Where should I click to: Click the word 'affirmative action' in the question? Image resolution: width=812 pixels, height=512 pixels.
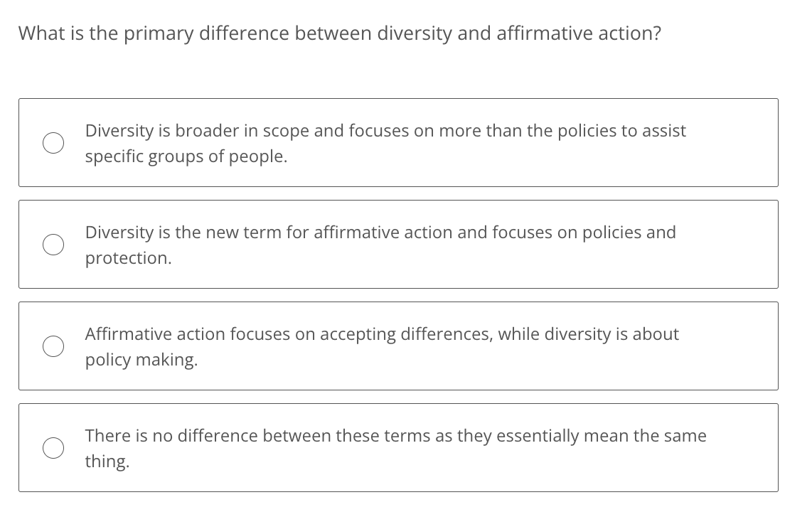[577, 33]
